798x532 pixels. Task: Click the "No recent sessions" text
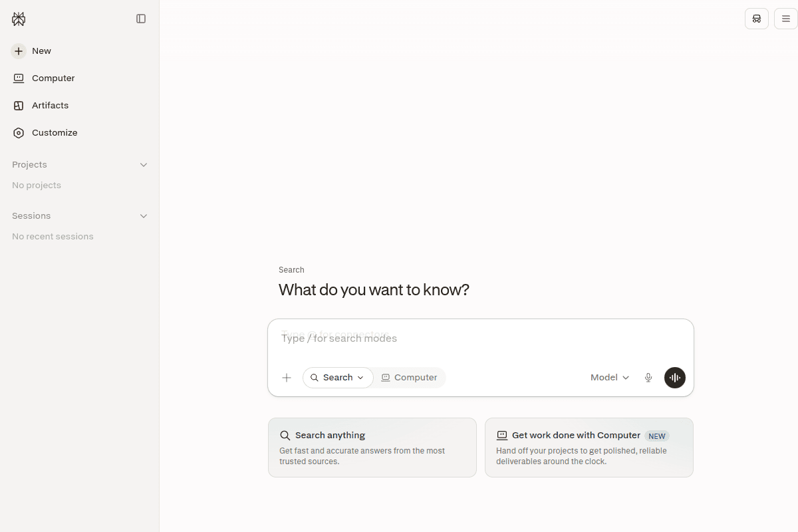tap(53, 237)
